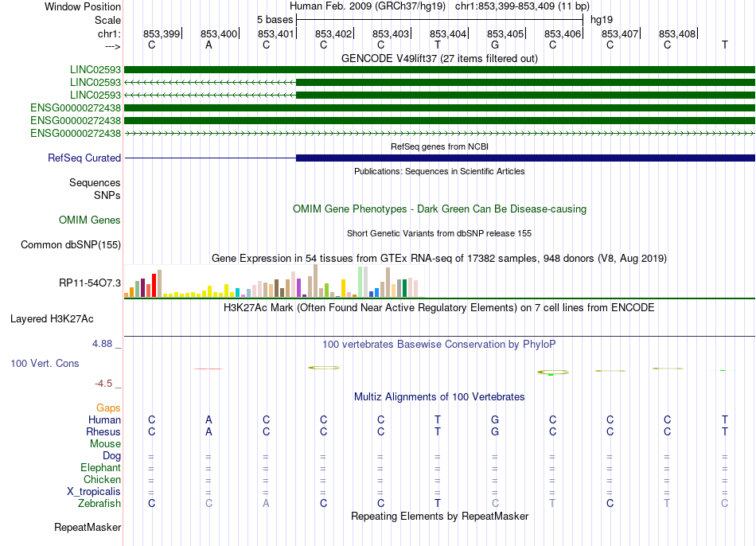Select the Scale label
The height and width of the screenshot is (546, 756).
coord(107,20)
